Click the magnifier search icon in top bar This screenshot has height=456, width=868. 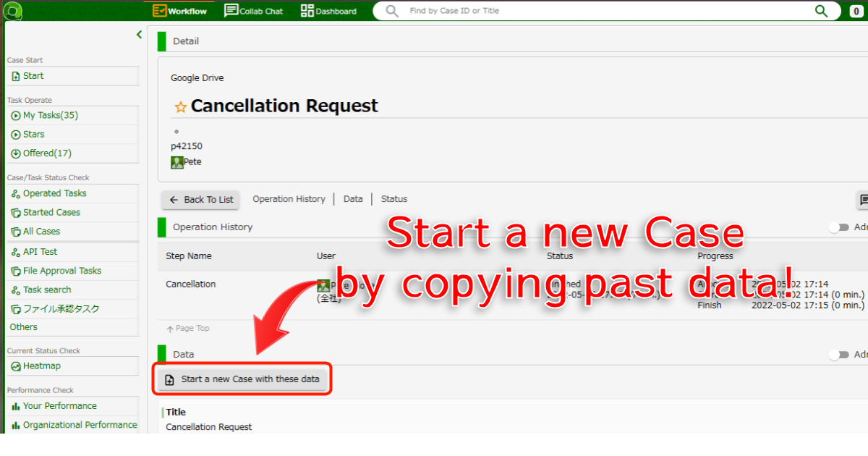pos(821,11)
